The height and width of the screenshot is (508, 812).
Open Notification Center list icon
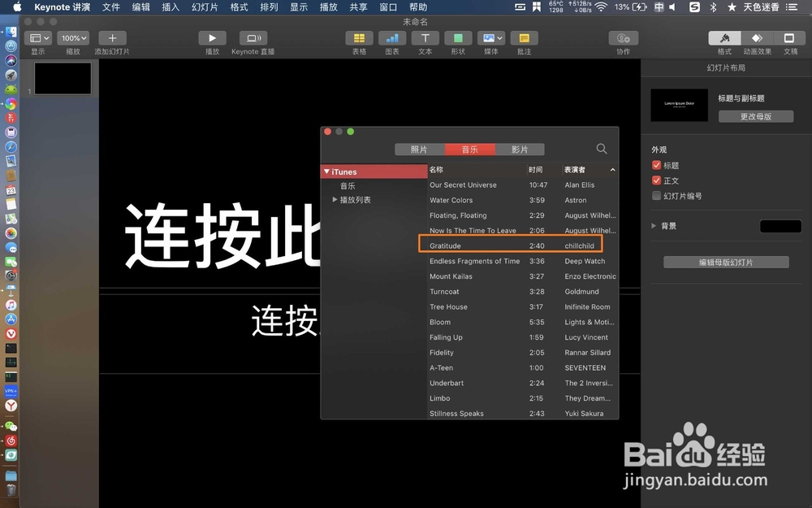pos(792,7)
